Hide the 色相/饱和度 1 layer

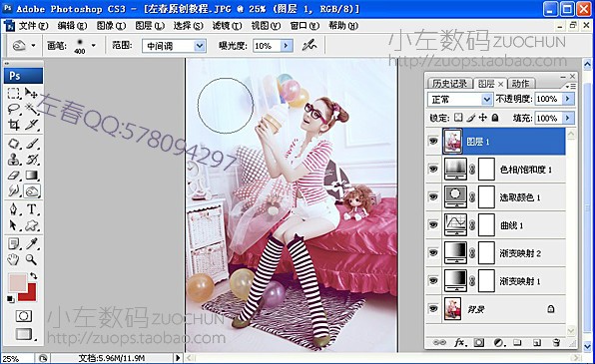(x=433, y=169)
